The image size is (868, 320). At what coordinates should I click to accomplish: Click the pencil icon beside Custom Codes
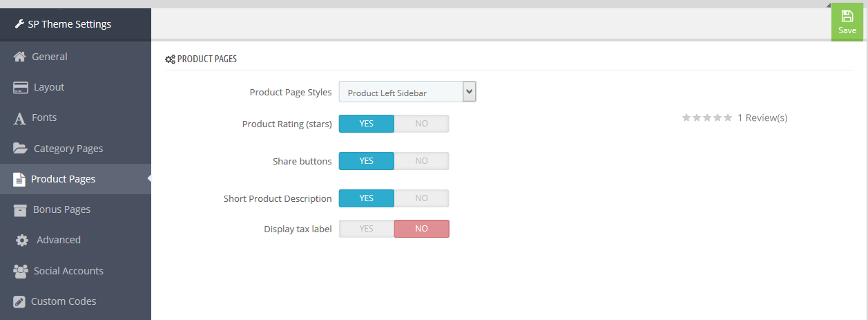(x=20, y=301)
